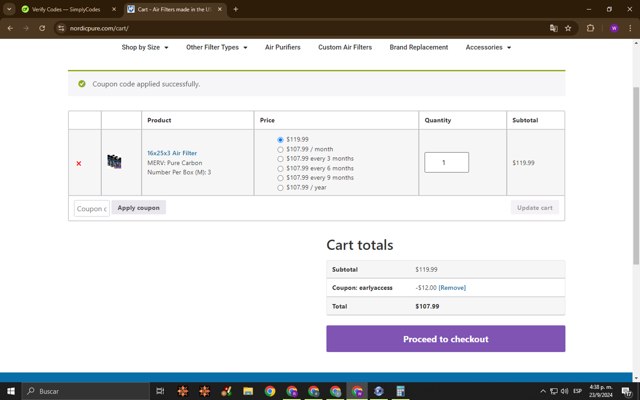The height and width of the screenshot is (400, 640).
Task: Expand the Shop by Size menu
Action: [145, 47]
